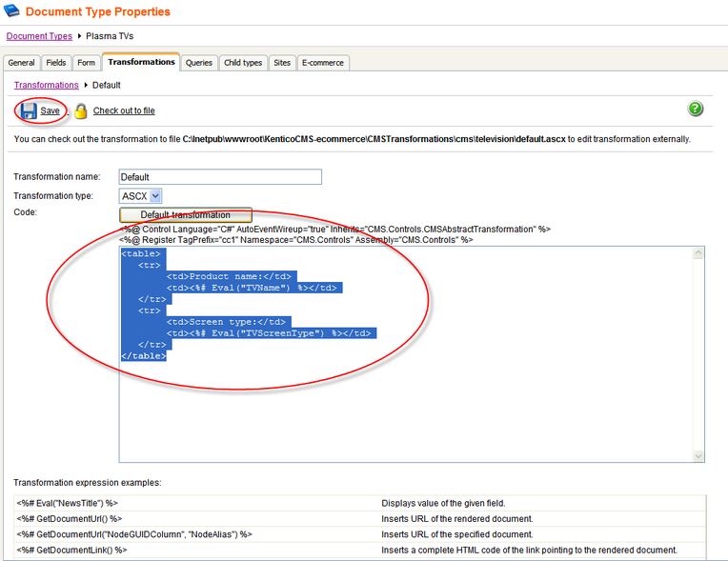
Task: Click the 'Transformation expression examples:' label
Action: coord(88,483)
